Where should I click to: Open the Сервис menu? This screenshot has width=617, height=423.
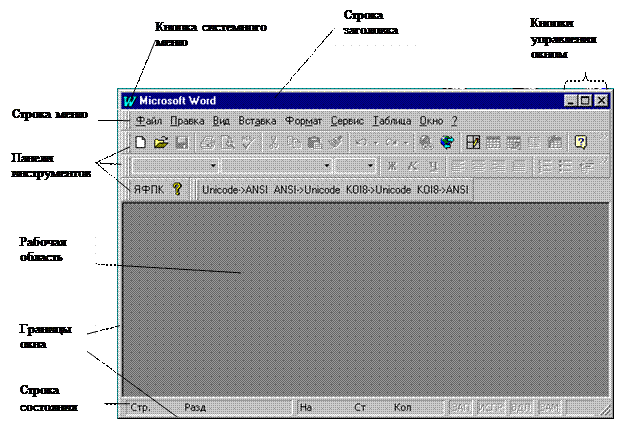coord(347,121)
